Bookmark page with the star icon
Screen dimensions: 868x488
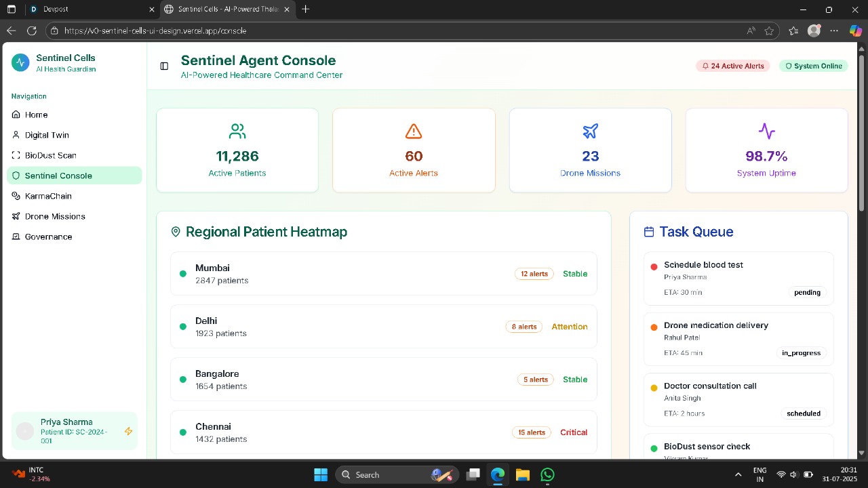(769, 30)
